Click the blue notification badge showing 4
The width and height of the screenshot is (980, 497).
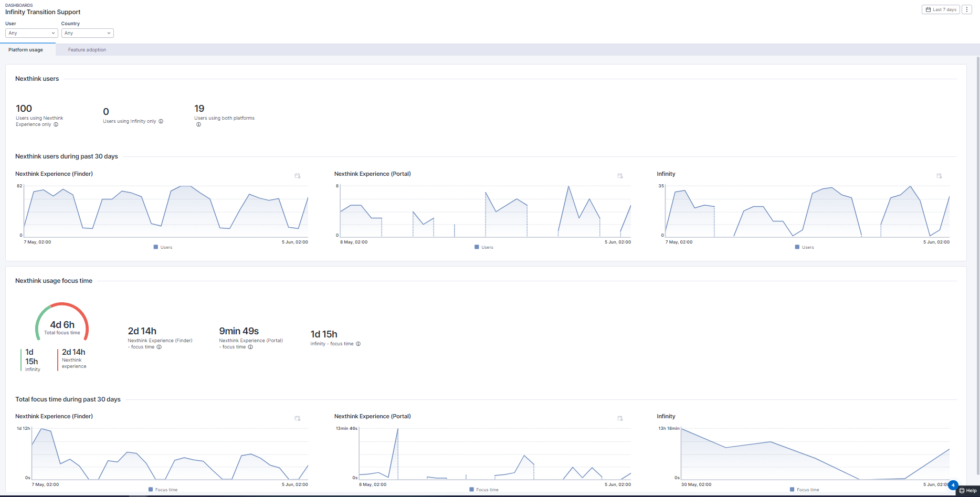(953, 485)
